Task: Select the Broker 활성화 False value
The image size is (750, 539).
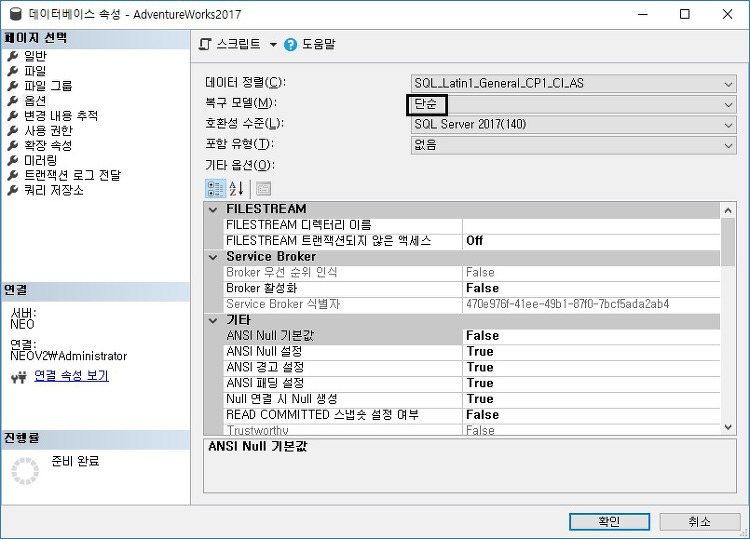Action: tap(591, 289)
